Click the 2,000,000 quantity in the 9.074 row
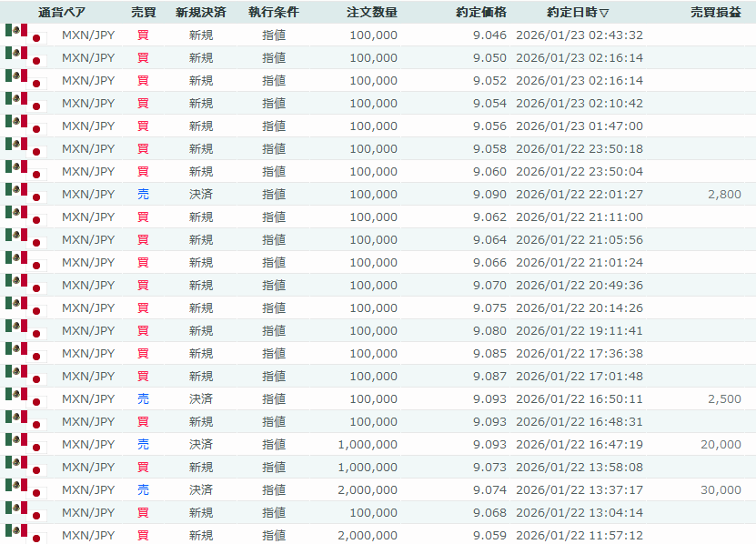 368,490
